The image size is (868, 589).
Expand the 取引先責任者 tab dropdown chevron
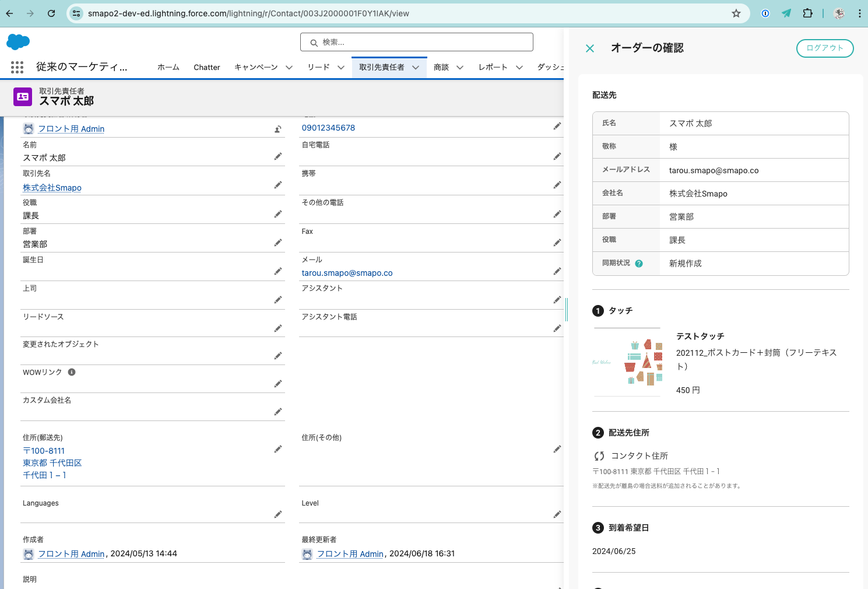[x=416, y=68]
